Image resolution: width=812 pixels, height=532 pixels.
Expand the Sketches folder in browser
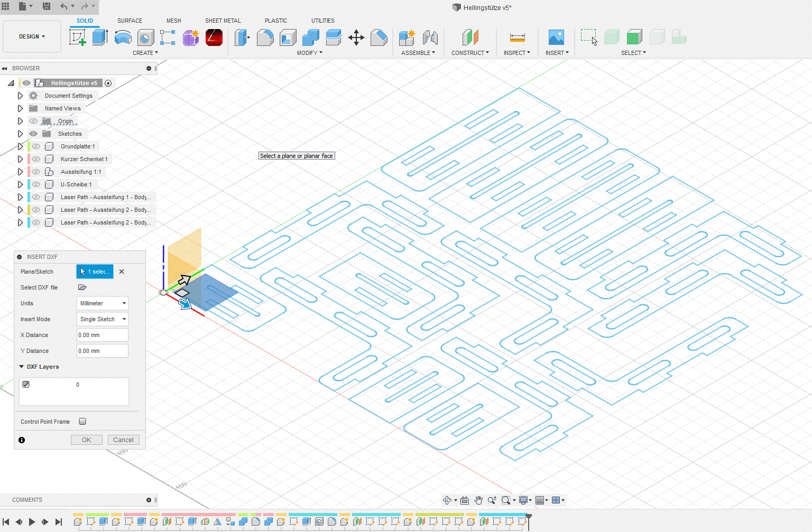click(20, 134)
